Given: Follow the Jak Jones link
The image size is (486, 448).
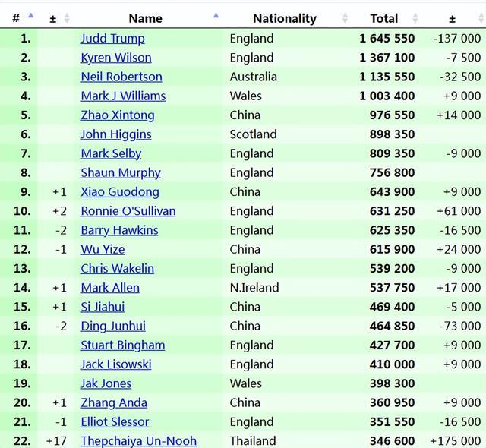Looking at the screenshot, I should (x=106, y=383).
